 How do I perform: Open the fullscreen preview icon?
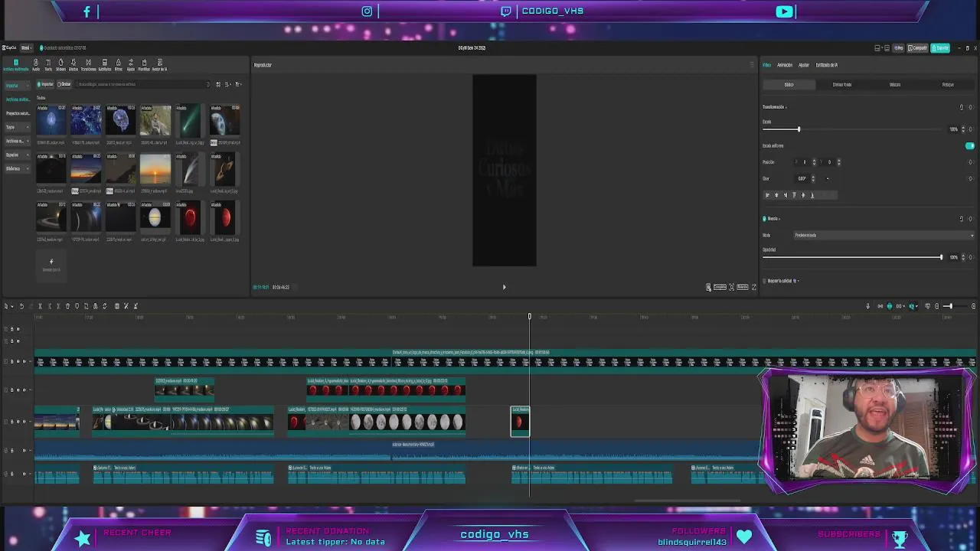(x=754, y=287)
